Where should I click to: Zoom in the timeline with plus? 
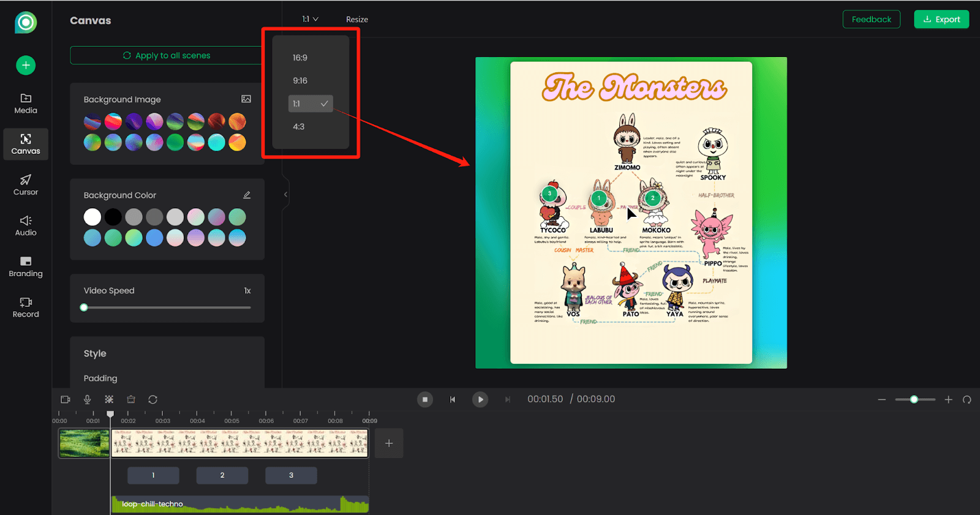[x=949, y=399]
